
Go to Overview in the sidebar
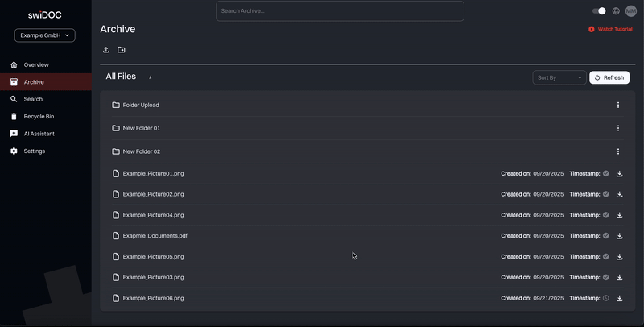[x=36, y=64]
